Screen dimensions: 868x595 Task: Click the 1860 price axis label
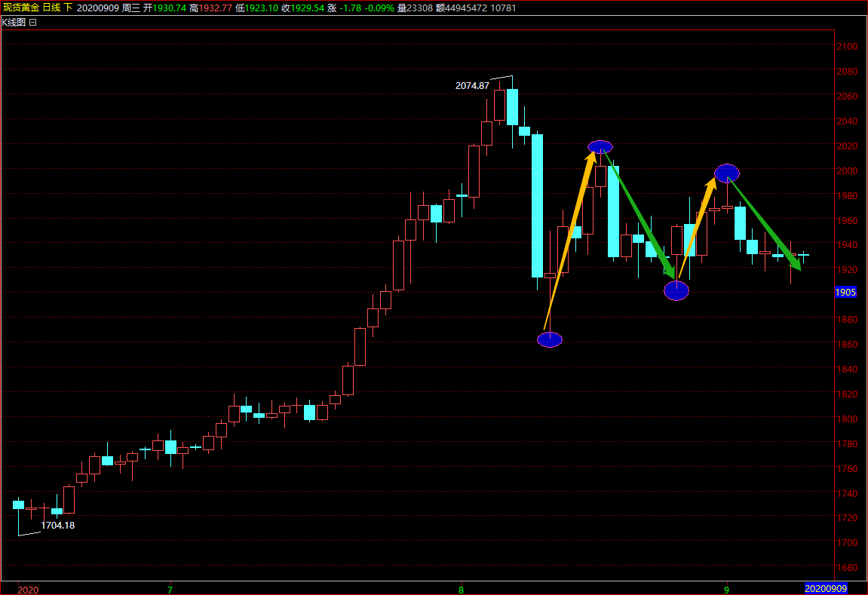coord(847,345)
